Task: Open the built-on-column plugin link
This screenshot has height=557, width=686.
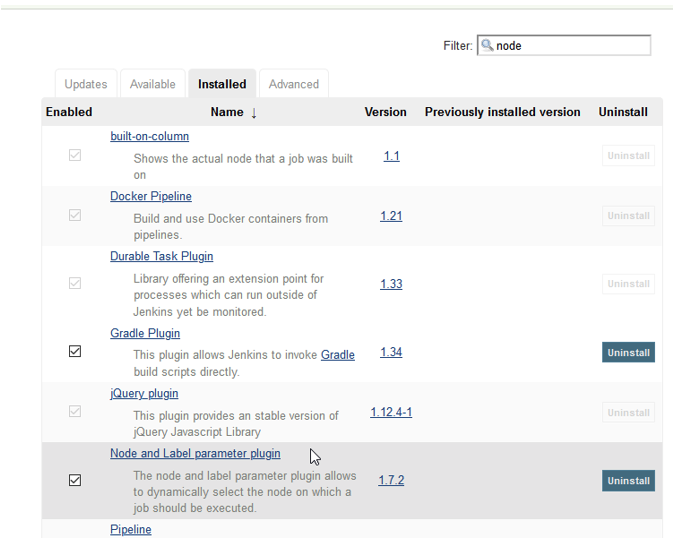Action: click(x=150, y=136)
